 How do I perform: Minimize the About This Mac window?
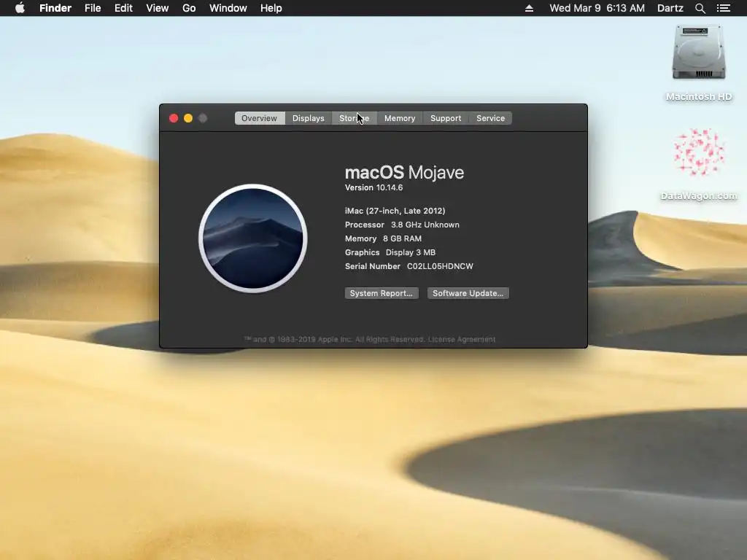click(188, 118)
